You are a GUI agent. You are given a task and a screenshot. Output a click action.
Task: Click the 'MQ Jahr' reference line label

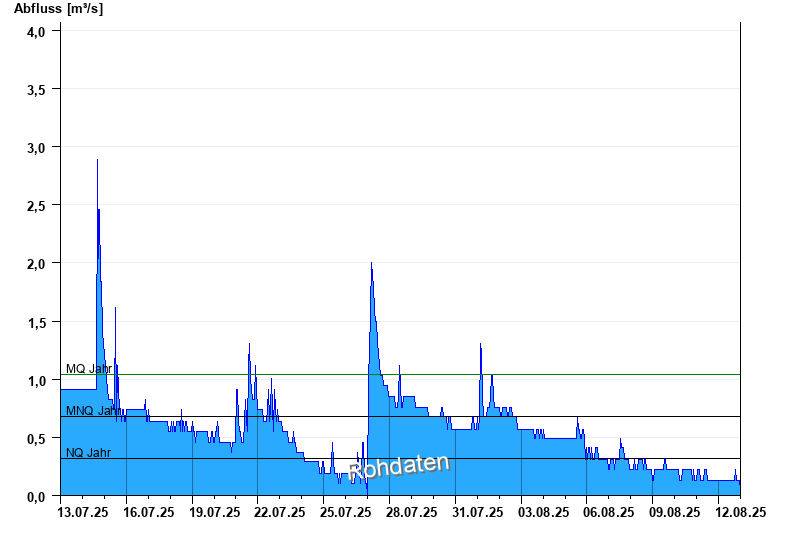[x=89, y=369]
